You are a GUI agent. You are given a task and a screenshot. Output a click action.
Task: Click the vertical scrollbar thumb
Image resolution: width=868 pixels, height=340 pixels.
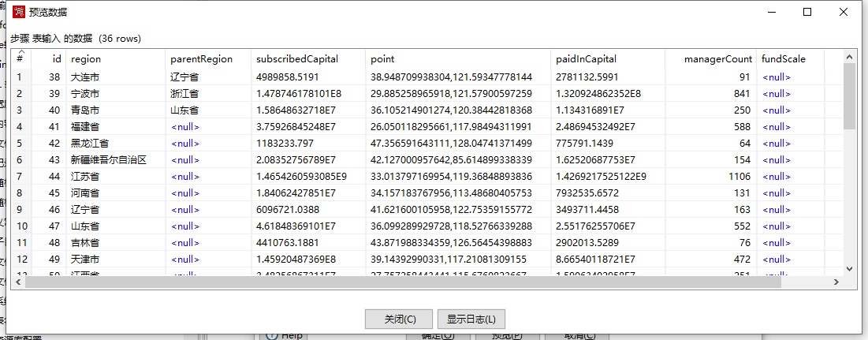[849, 95]
